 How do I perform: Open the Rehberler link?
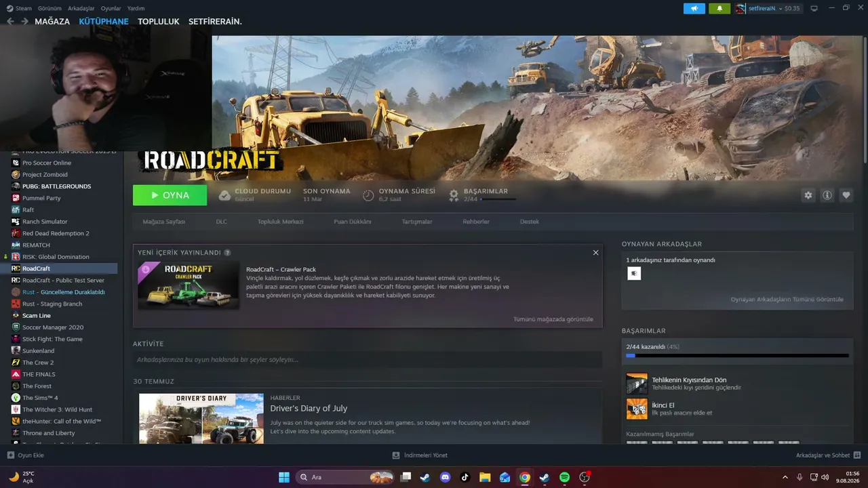[476, 222]
